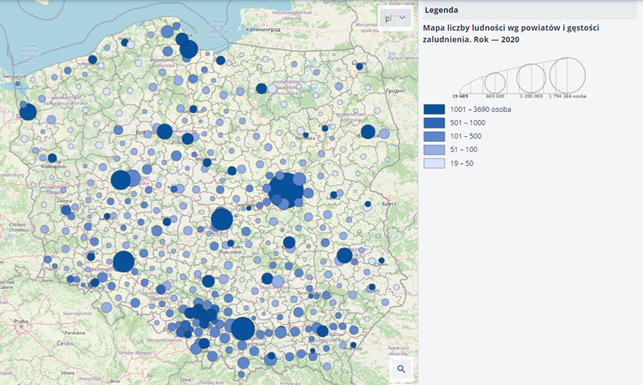Select the 101 – 500 color swatch
This screenshot has height=385, width=643.
coord(434,137)
